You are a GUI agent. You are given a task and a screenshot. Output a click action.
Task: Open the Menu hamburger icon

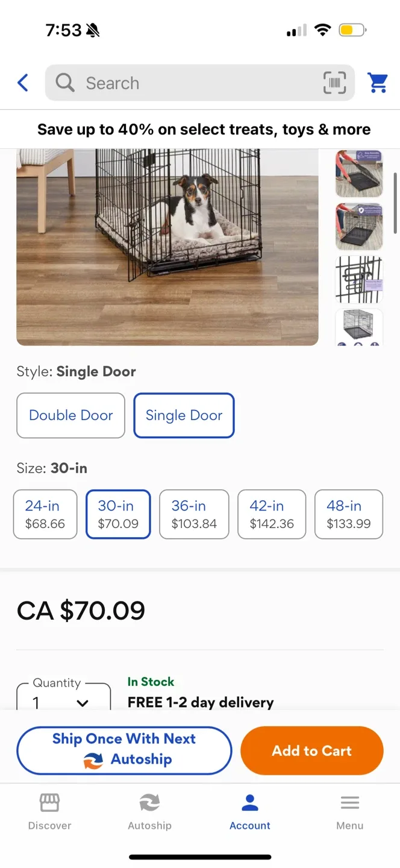(x=349, y=811)
